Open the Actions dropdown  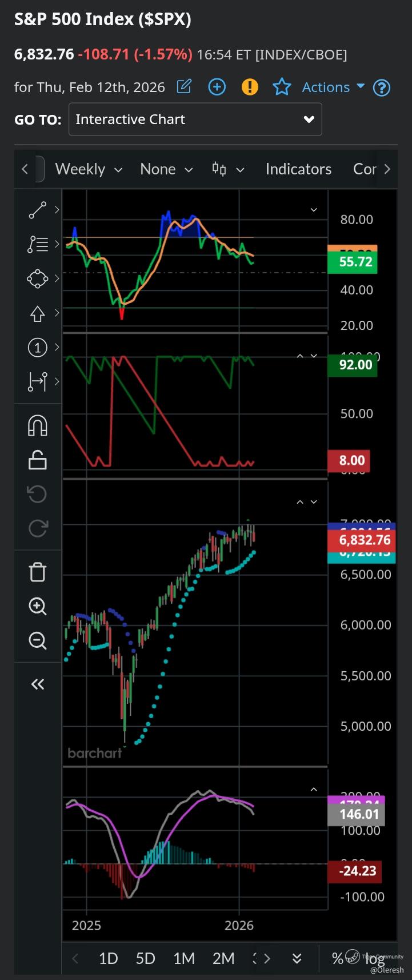pyautogui.click(x=333, y=87)
